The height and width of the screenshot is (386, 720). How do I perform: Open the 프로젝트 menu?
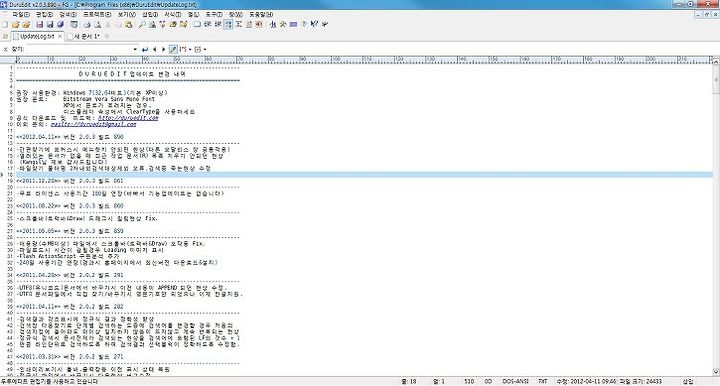point(97,14)
